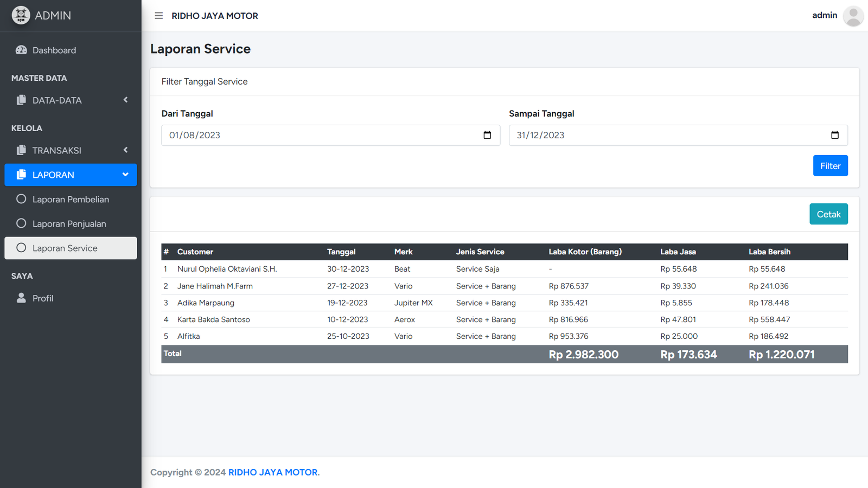Image resolution: width=868 pixels, height=488 pixels.
Task: Click the Ridho Jaya Motor logo icon
Action: click(x=21, y=15)
